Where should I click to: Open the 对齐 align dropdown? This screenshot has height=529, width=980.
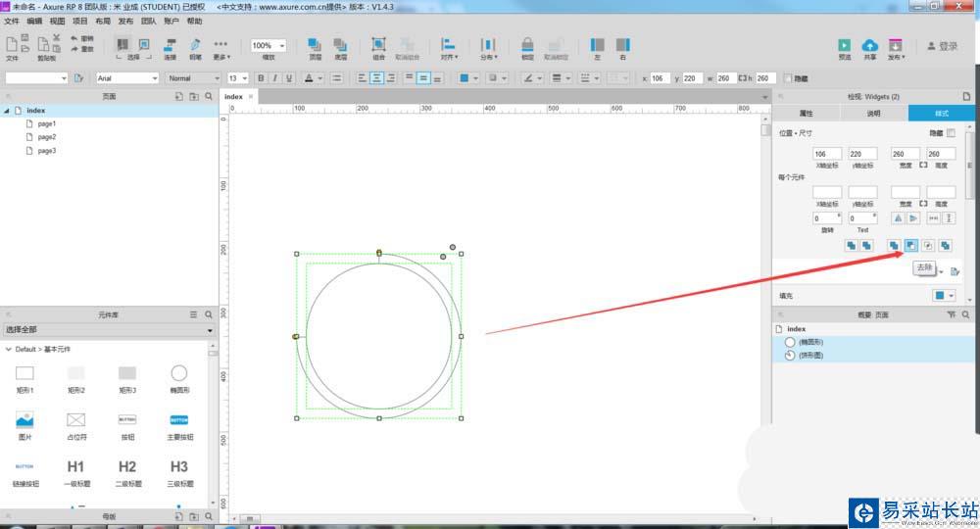[448, 48]
